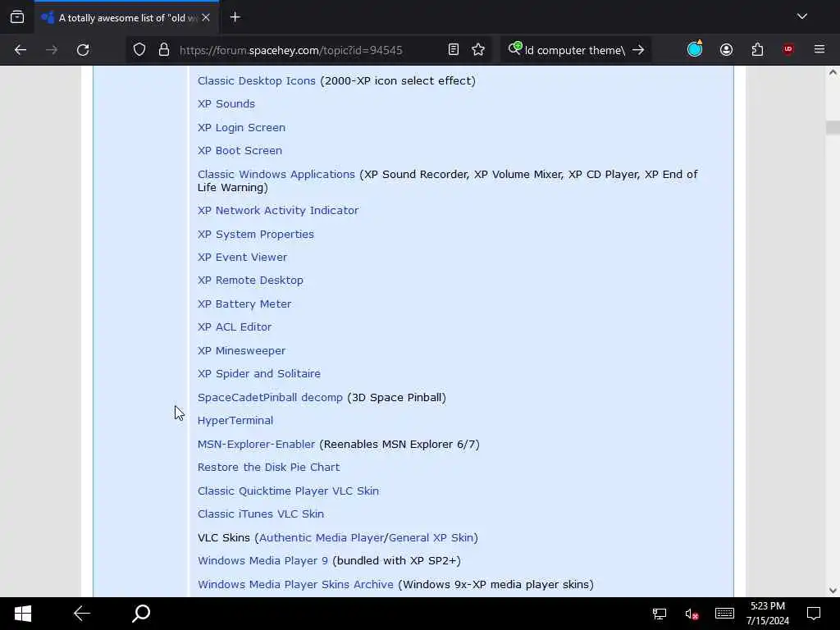The width and height of the screenshot is (840, 630).
Task: Follow the XP ACL Editor link
Action: point(234,326)
